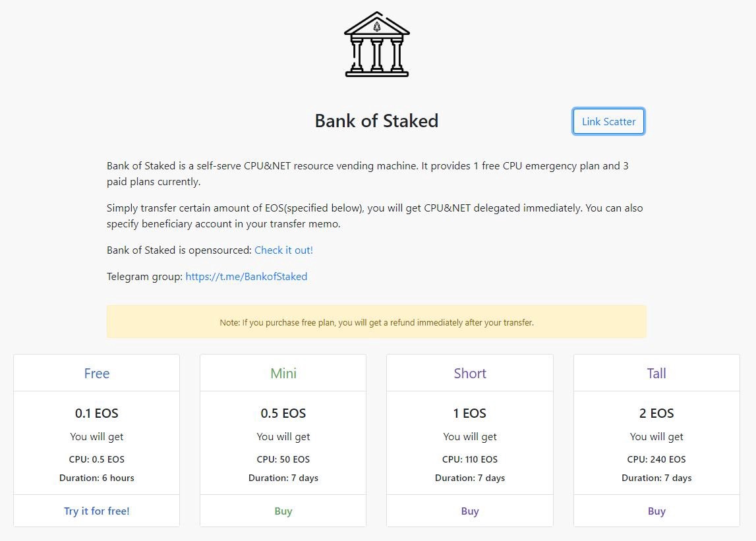Click the 0.1 EOS price label

[96, 413]
